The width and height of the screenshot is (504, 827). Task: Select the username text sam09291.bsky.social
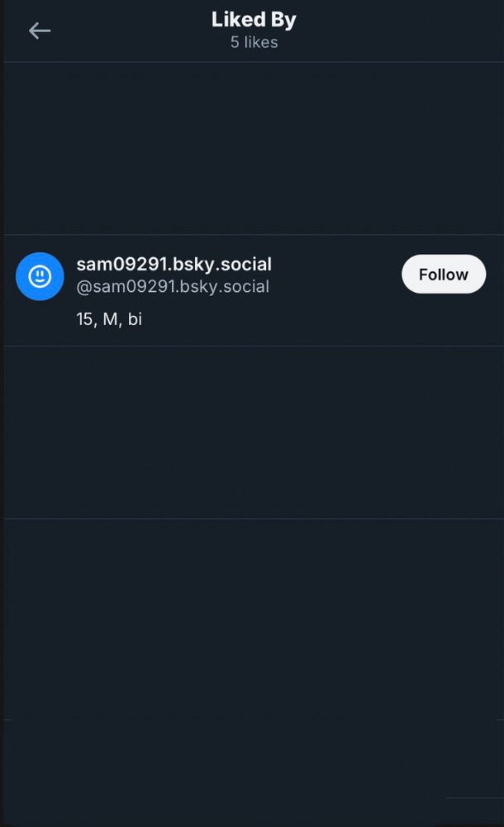(x=174, y=264)
